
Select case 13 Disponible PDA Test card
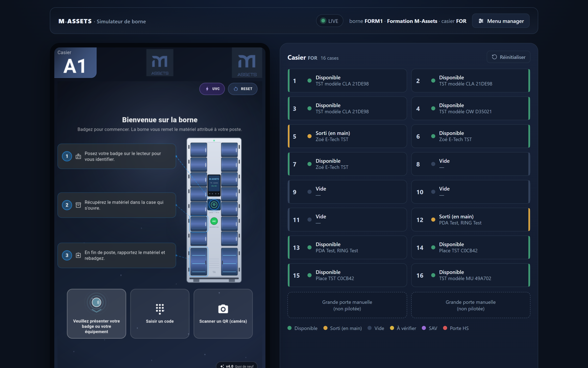tap(347, 247)
